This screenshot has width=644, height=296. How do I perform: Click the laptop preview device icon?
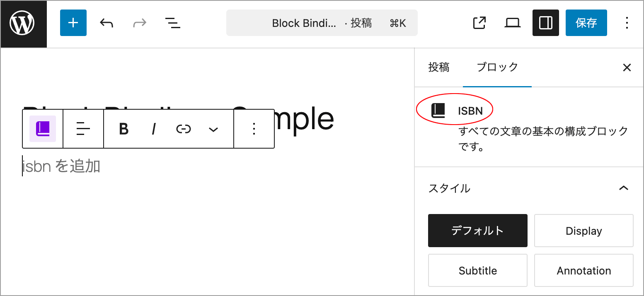tap(513, 23)
